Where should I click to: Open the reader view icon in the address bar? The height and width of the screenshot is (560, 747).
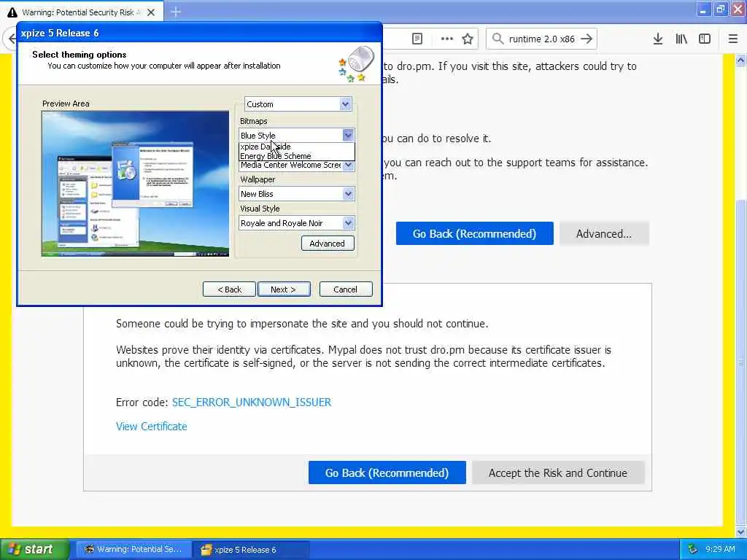(417, 39)
